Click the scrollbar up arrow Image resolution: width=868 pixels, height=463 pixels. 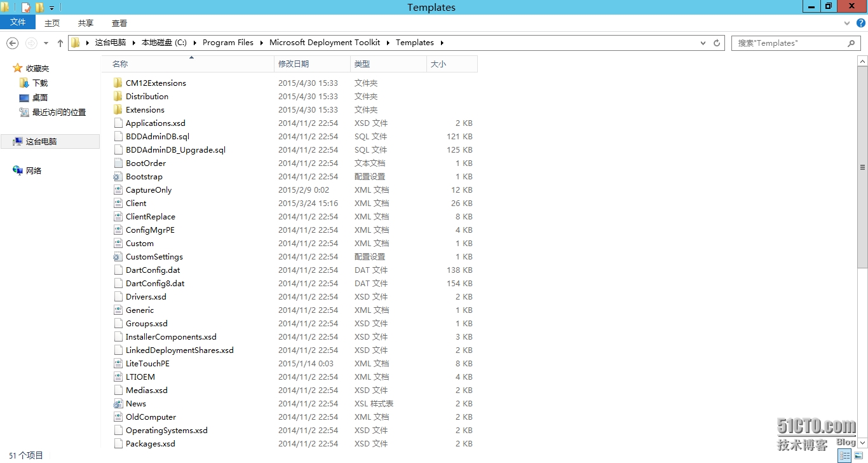[862, 61]
